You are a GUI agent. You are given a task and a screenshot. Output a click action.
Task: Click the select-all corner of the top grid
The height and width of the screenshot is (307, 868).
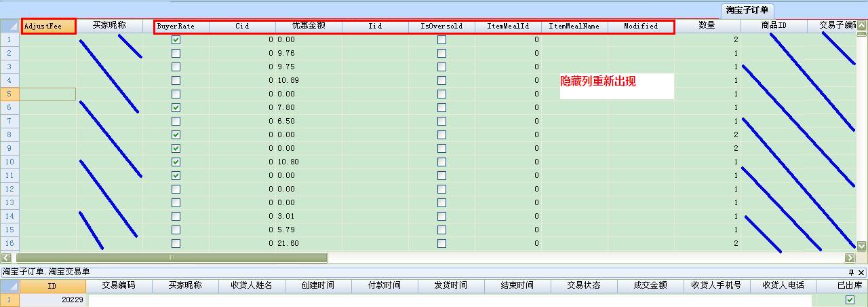coord(10,26)
